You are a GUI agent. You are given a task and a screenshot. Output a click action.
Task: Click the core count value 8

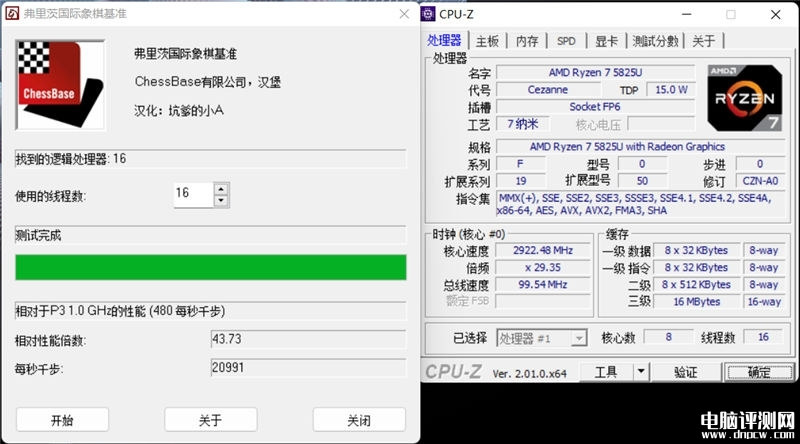668,337
